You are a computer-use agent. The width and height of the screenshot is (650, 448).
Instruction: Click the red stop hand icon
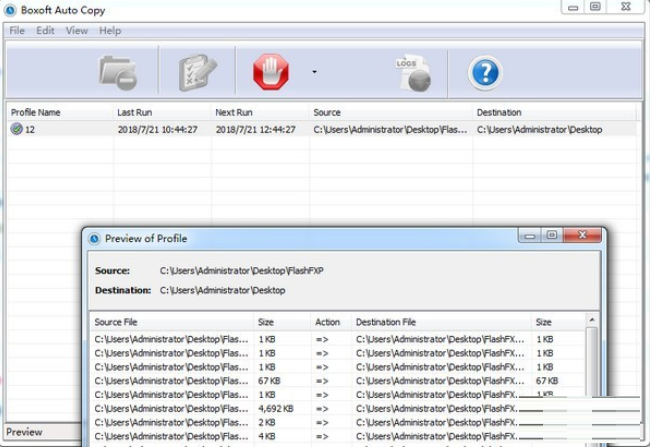click(271, 72)
